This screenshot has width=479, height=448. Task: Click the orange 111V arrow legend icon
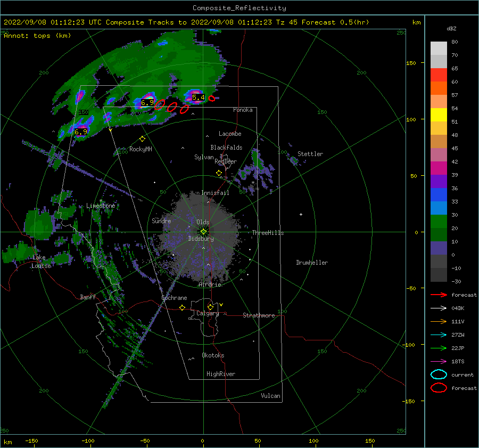coord(439,321)
